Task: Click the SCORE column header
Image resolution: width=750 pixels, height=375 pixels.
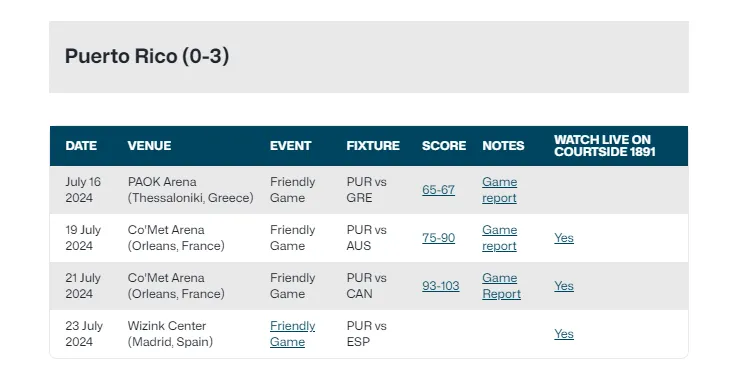Action: click(x=444, y=146)
